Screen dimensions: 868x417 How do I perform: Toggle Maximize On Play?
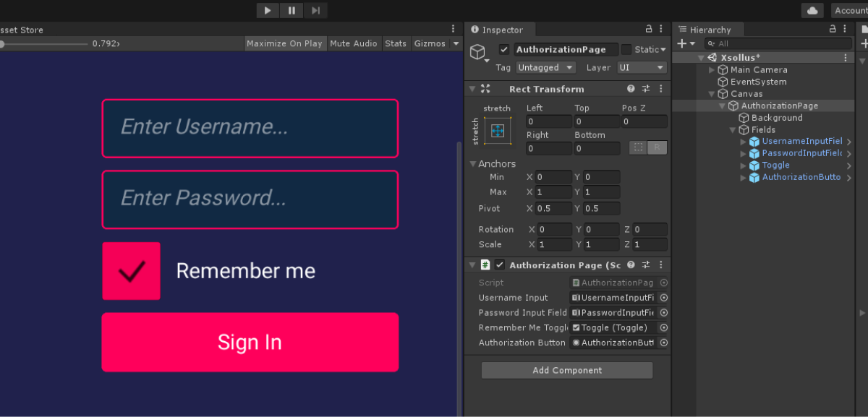tap(284, 43)
